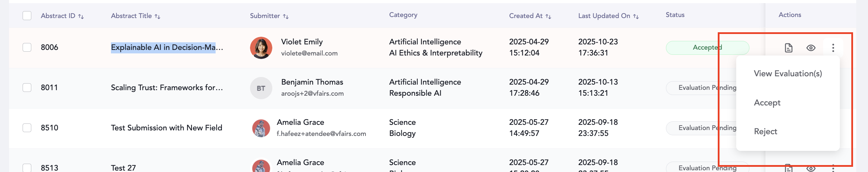Check the checkbox for abstract 8006

(x=27, y=47)
